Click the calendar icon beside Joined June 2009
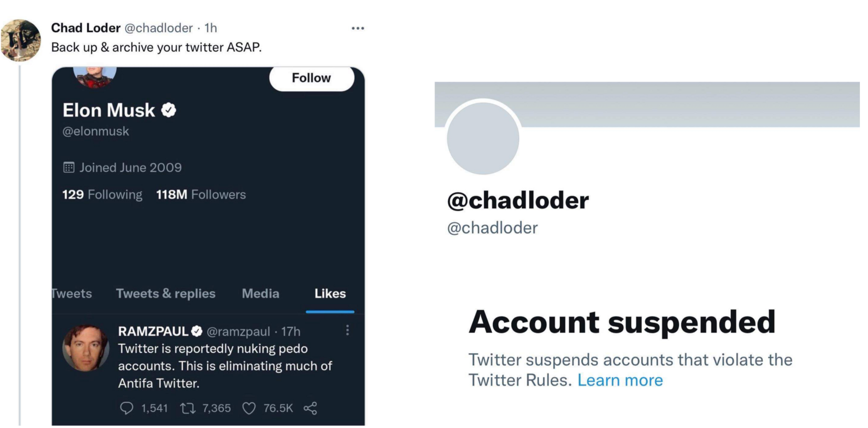 coord(69,168)
